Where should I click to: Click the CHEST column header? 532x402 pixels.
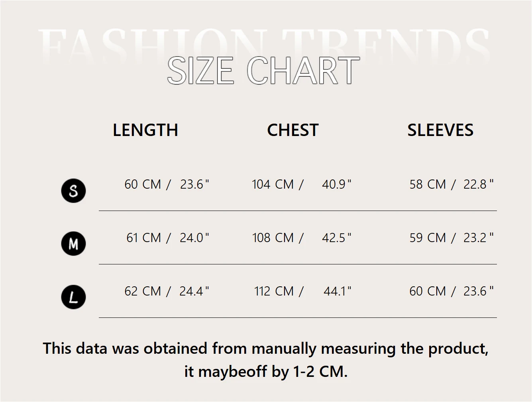(x=293, y=130)
